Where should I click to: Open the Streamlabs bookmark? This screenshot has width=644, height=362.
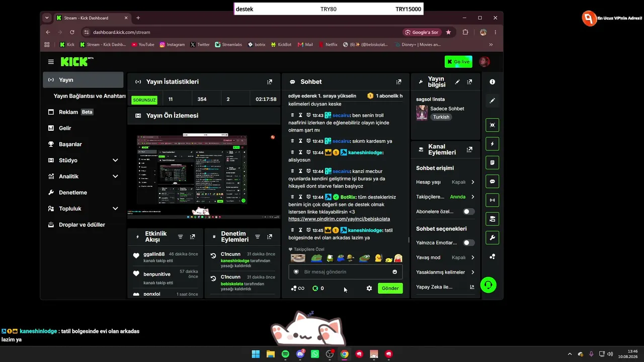[228, 44]
